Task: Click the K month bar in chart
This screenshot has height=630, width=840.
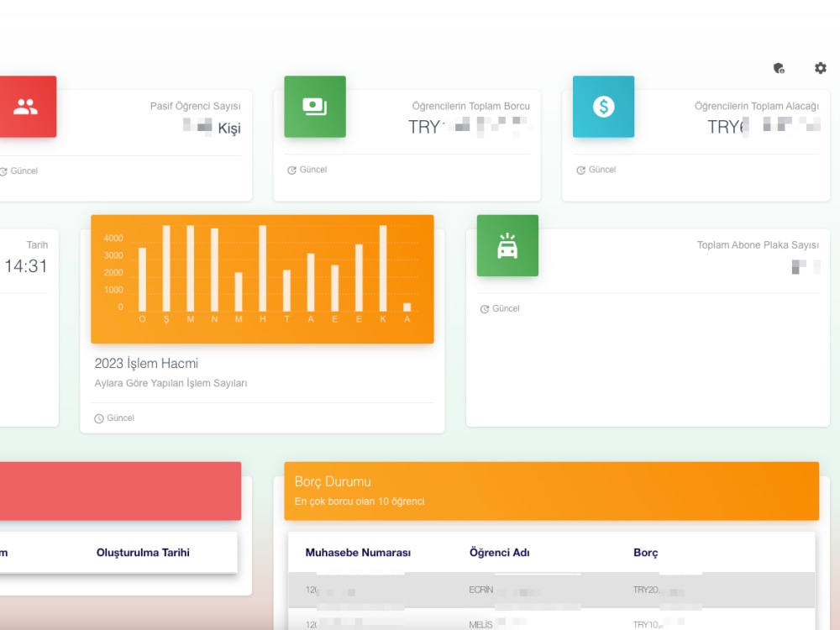Action: pos(383,269)
